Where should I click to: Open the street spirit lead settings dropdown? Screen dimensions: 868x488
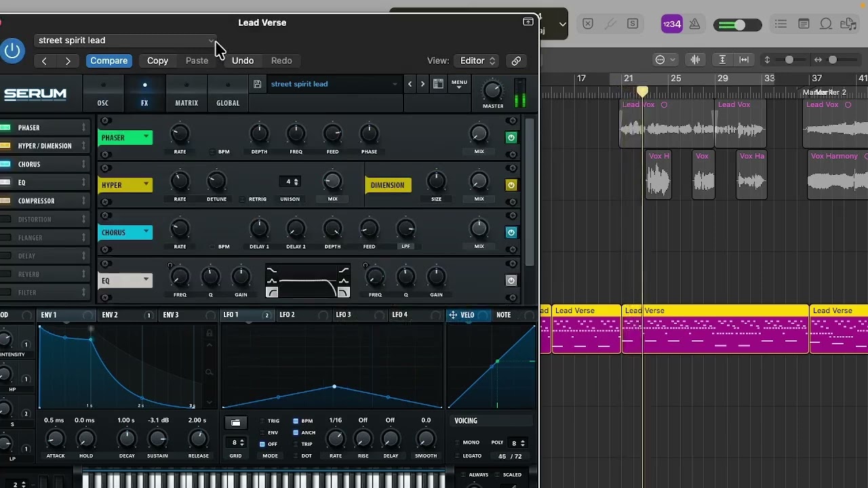tap(125, 41)
